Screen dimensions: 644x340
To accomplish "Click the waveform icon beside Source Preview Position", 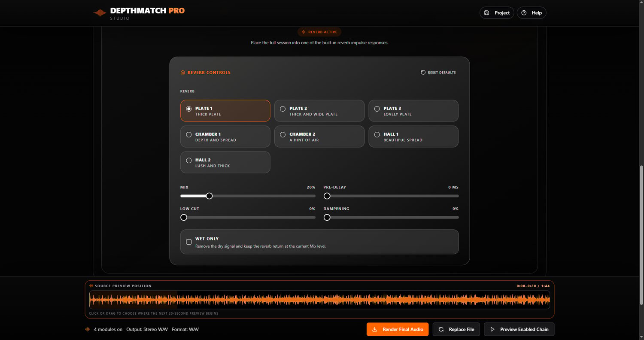I will pyautogui.click(x=91, y=286).
